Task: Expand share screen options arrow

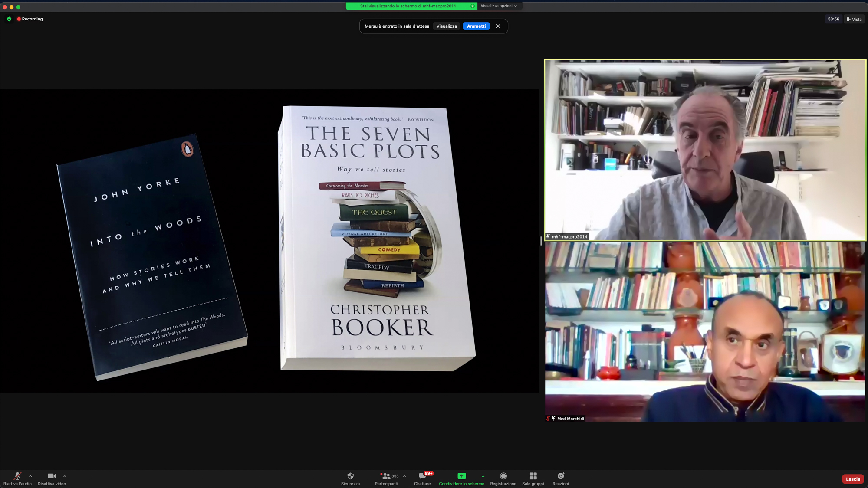Action: coord(483,476)
